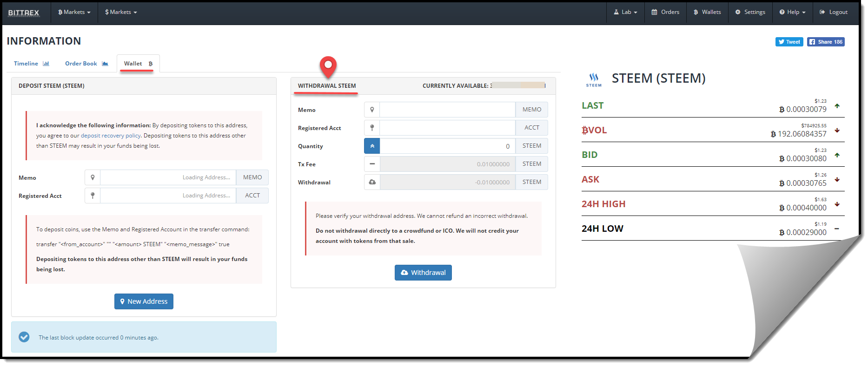Click LAST price value 0.00030079

pyautogui.click(x=803, y=110)
